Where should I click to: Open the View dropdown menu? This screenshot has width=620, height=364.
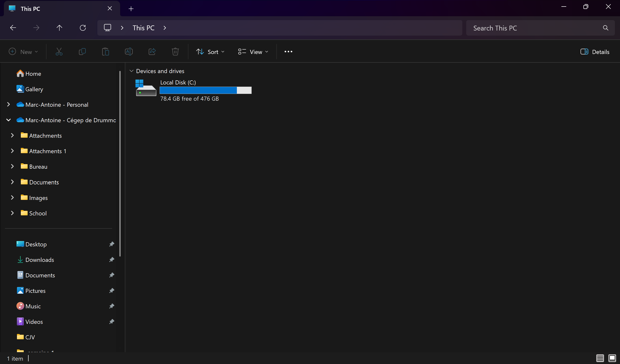coord(253,52)
